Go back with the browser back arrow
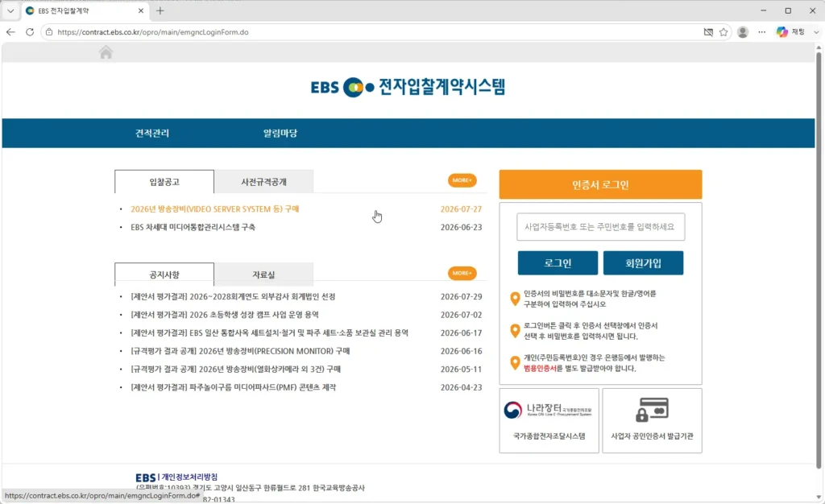825x504 pixels. (x=10, y=32)
